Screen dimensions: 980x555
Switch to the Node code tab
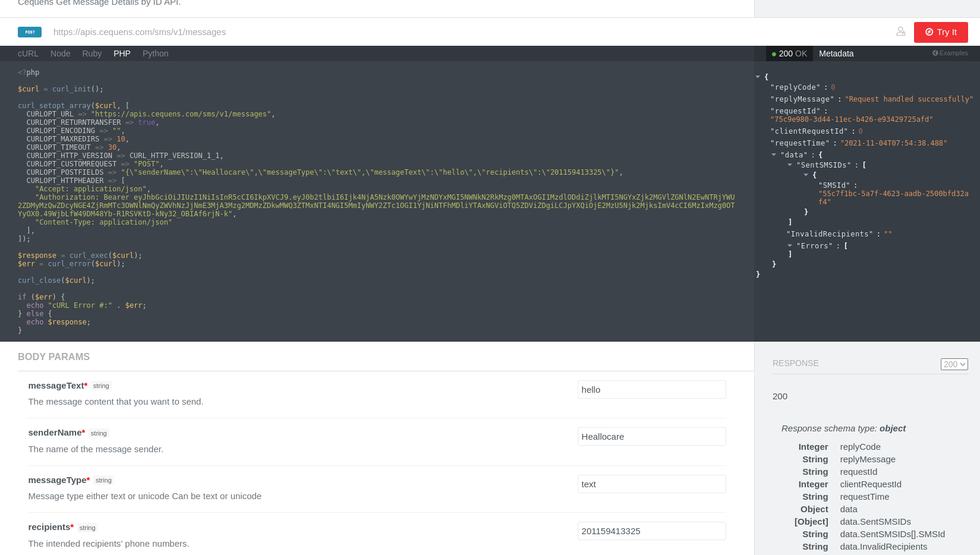click(61, 53)
